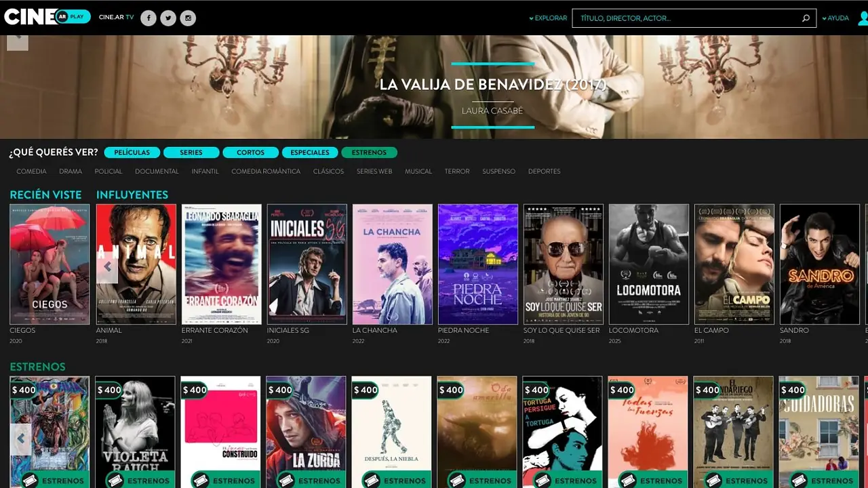The width and height of the screenshot is (868, 488).
Task: Filter by Especiales
Action: pyautogui.click(x=310, y=152)
